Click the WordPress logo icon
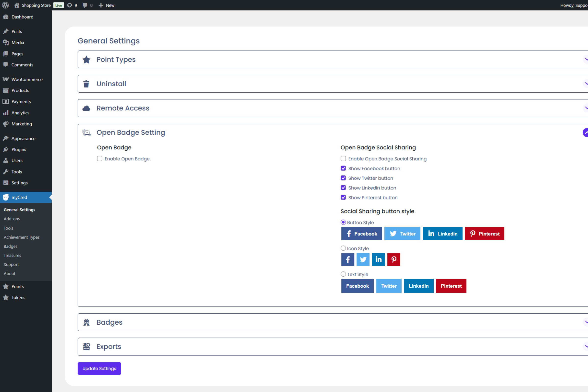Viewport: 588px width, 392px height. pos(5,5)
